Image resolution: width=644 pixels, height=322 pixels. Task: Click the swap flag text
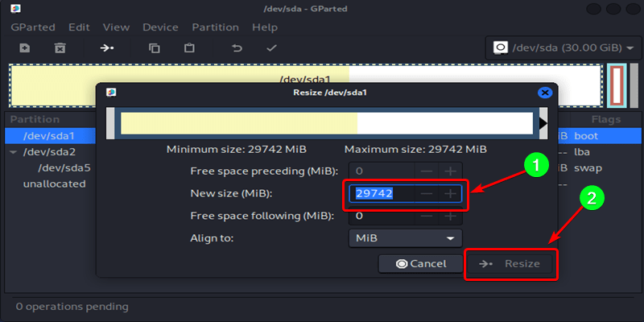(x=588, y=168)
